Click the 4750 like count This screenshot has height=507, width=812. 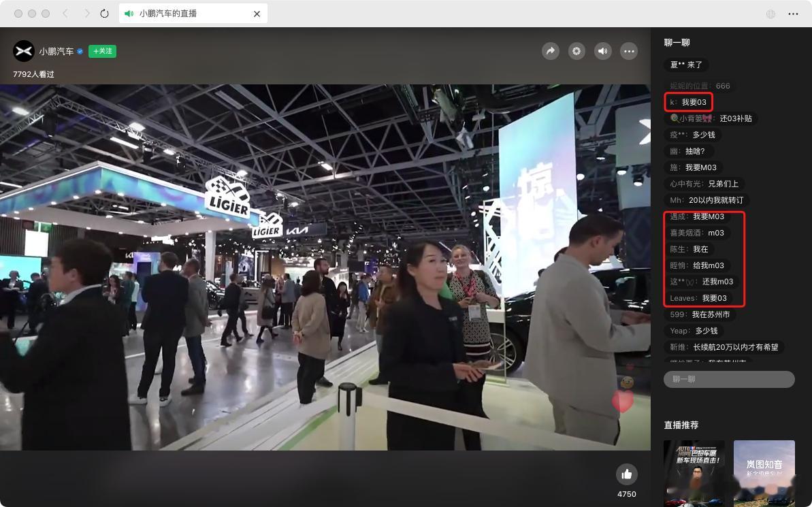pyautogui.click(x=627, y=494)
